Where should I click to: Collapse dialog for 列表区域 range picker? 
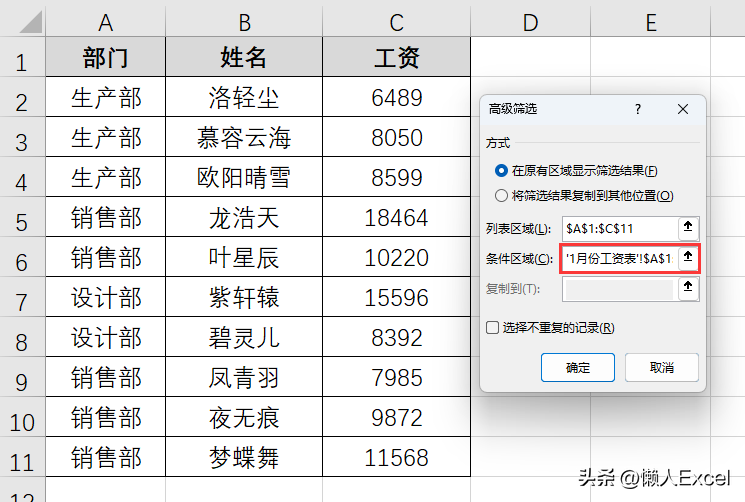pyautogui.click(x=688, y=228)
